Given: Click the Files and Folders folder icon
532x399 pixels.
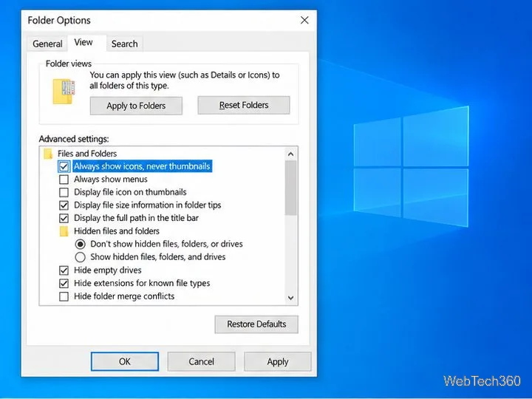Looking at the screenshot, I should (x=48, y=154).
